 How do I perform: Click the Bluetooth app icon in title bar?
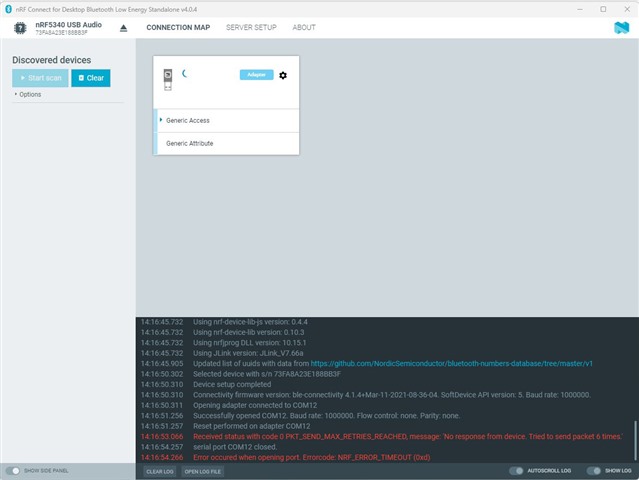pyautogui.click(x=8, y=9)
